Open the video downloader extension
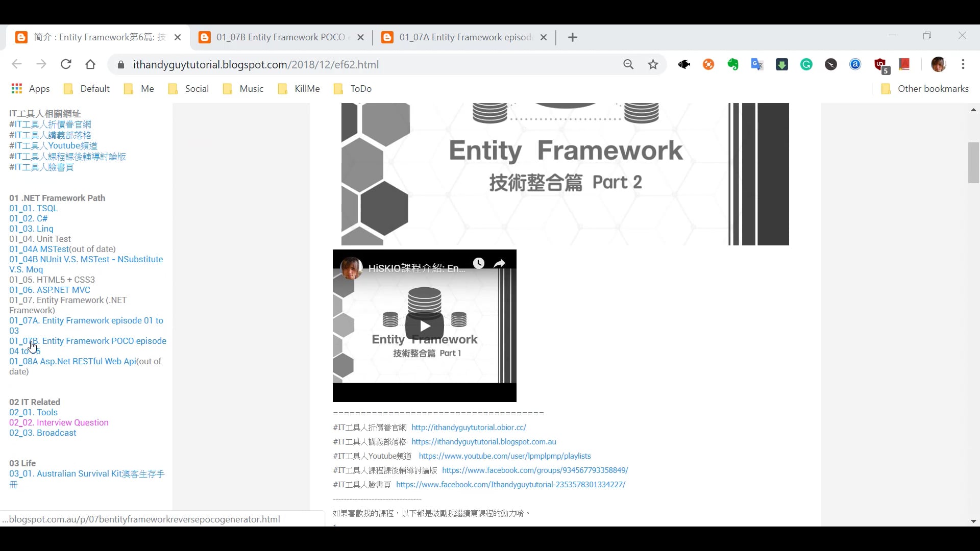Viewport: 980px width, 551px height. (x=781, y=64)
